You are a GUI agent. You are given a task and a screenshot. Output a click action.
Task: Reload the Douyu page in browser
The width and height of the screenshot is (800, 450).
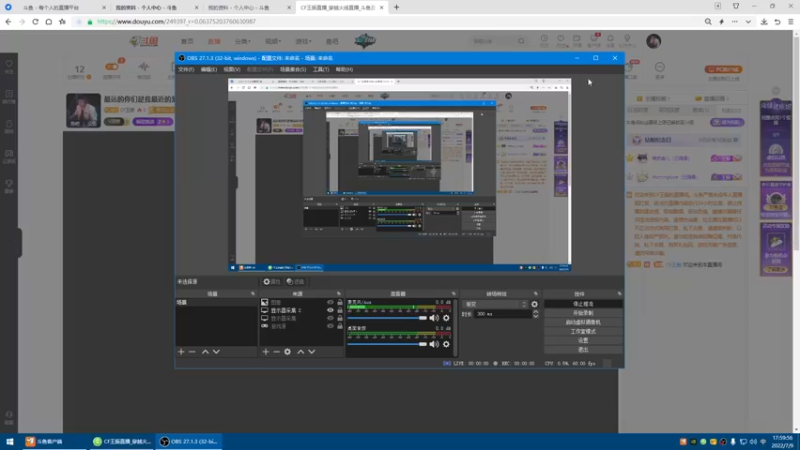(x=35, y=22)
